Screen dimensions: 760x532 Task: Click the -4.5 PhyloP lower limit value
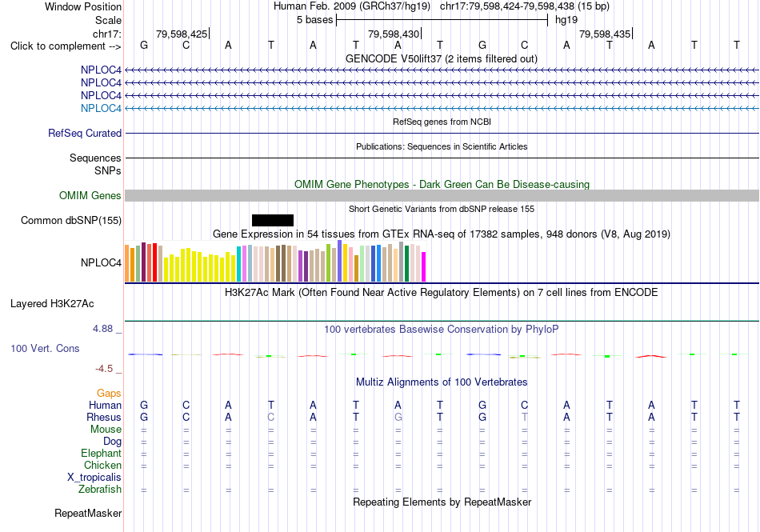(x=104, y=369)
